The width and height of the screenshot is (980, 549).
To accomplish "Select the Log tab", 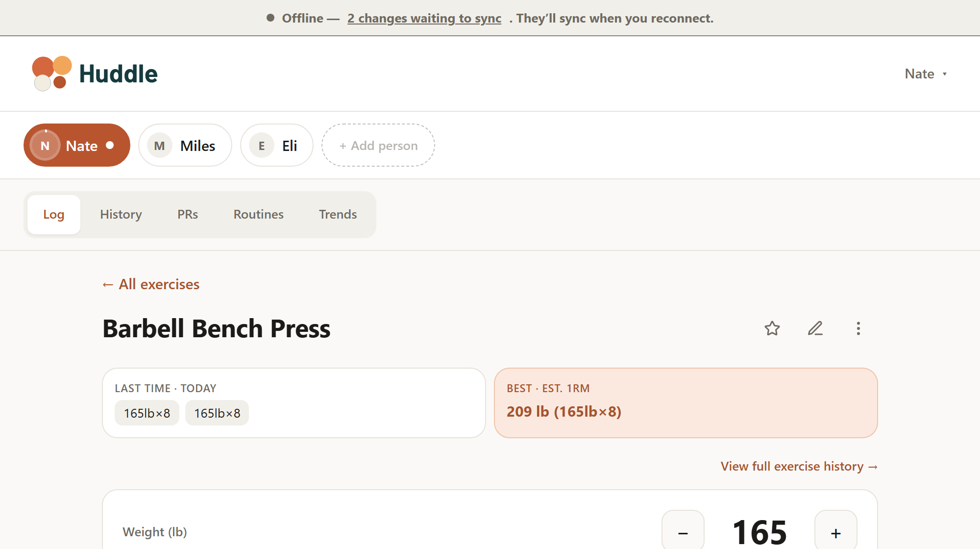I will click(54, 214).
